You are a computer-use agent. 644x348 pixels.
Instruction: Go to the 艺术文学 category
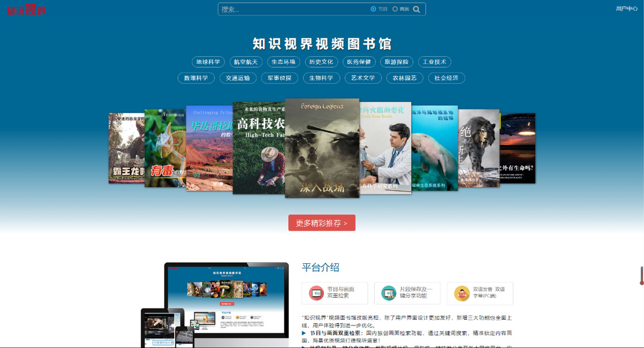363,78
